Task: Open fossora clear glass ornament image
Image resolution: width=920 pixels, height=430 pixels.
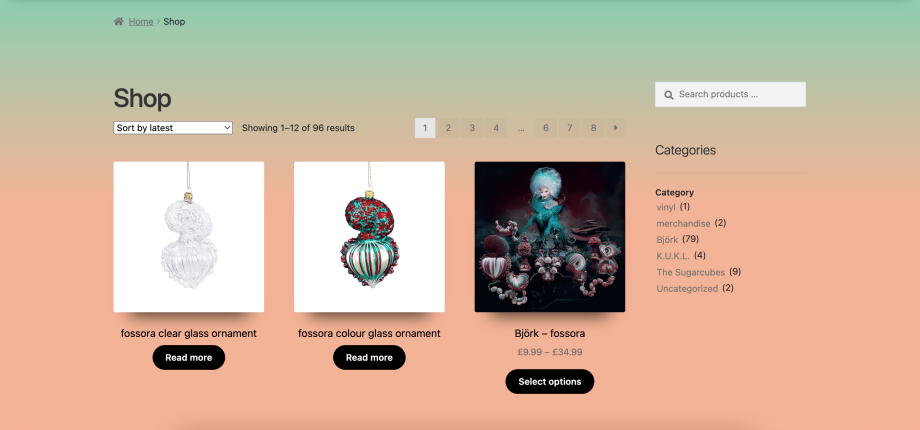Action: click(188, 237)
